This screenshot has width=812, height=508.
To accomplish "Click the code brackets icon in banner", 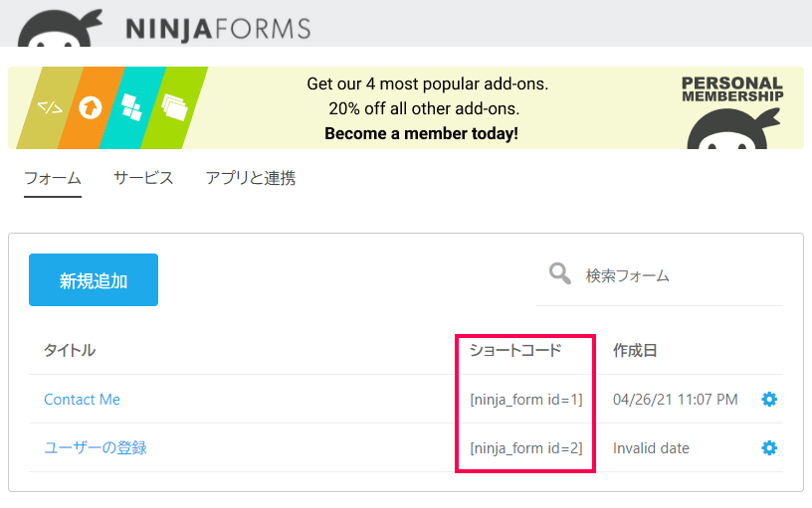I will coord(50,107).
